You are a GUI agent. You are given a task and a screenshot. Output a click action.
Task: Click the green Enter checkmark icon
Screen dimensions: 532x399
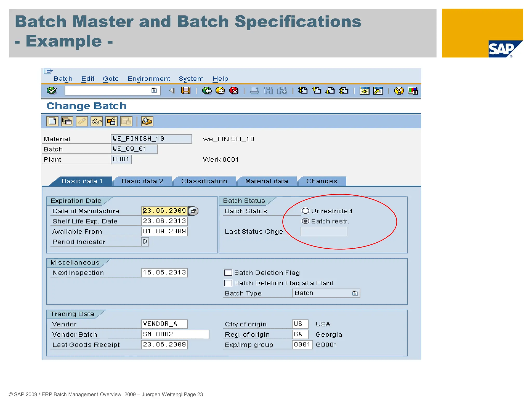tap(52, 91)
